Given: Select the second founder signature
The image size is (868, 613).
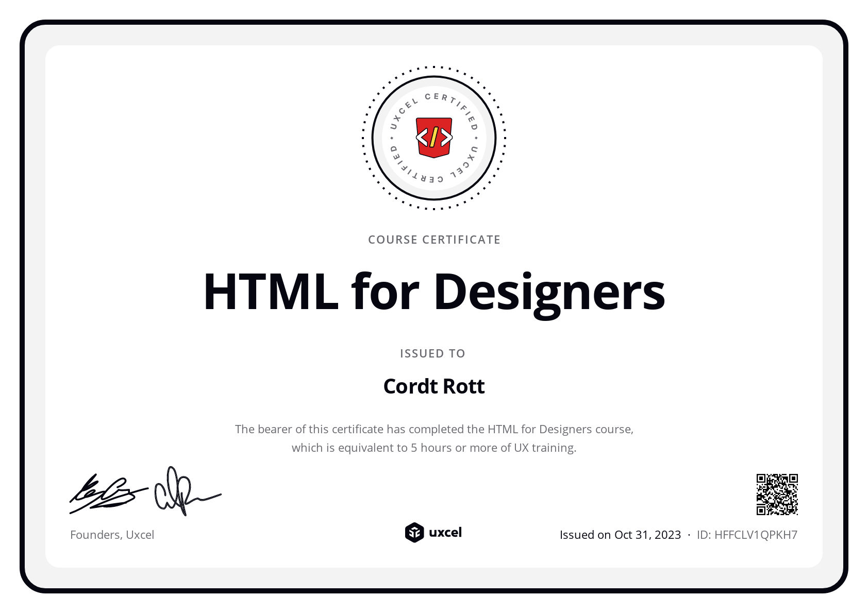Looking at the screenshot, I should (183, 493).
